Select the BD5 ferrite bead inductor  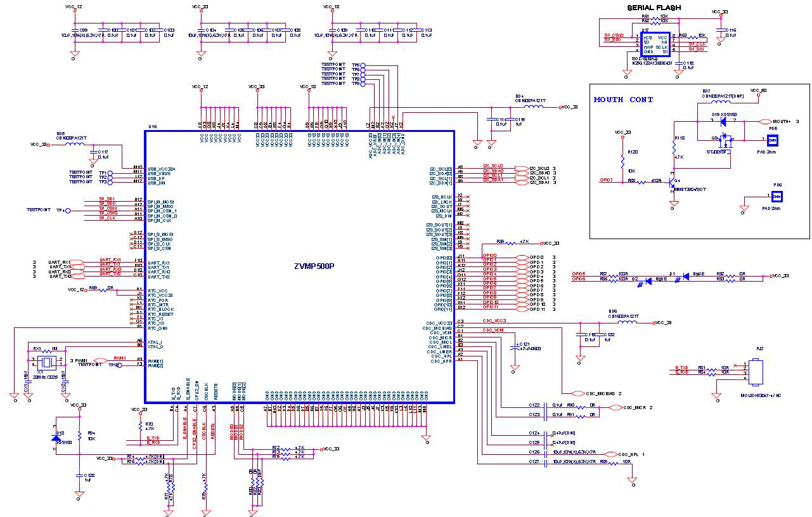[75, 144]
